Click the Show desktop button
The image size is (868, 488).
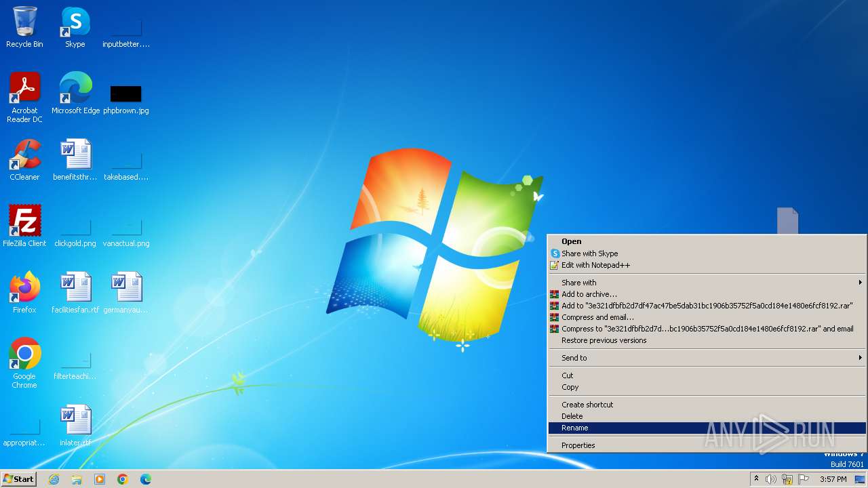coord(860,479)
